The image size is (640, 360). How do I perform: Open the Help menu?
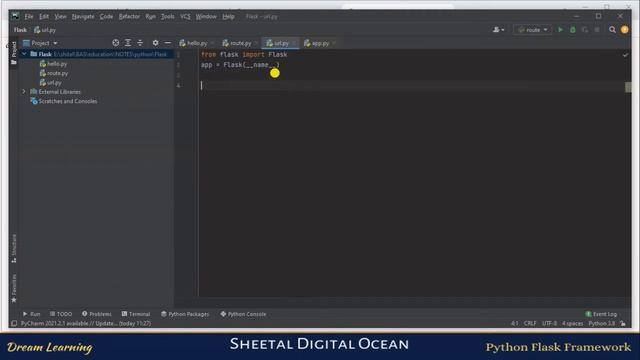[228, 17]
